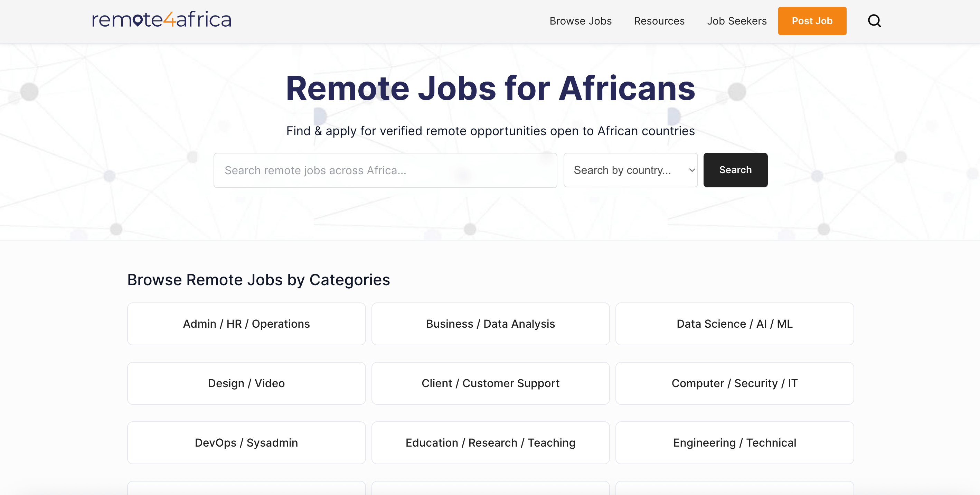Click the partially visible bottom-left category card
This screenshot has width=980, height=495.
click(246, 491)
